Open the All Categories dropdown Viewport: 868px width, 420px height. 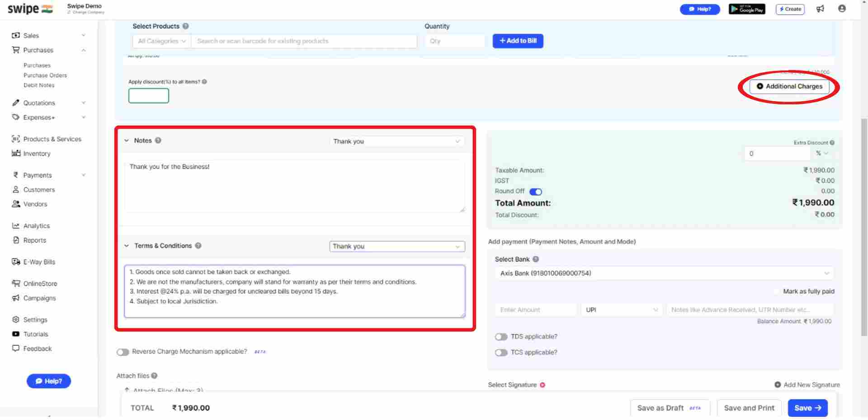162,41
